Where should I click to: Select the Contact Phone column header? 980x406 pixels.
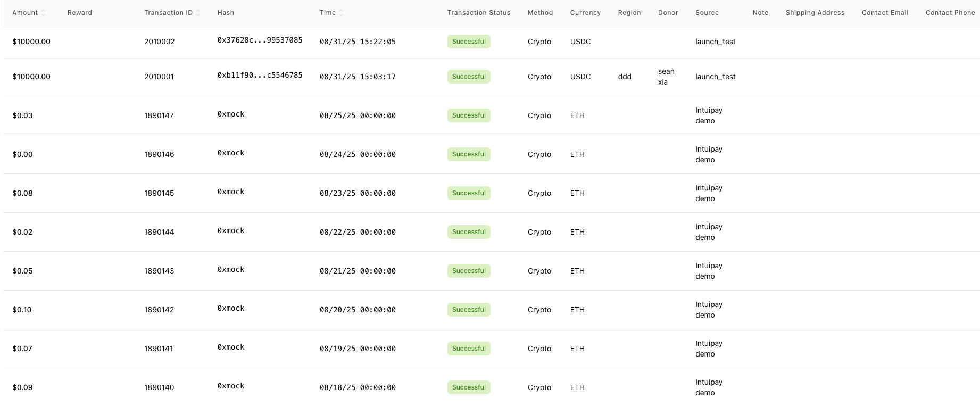click(950, 13)
